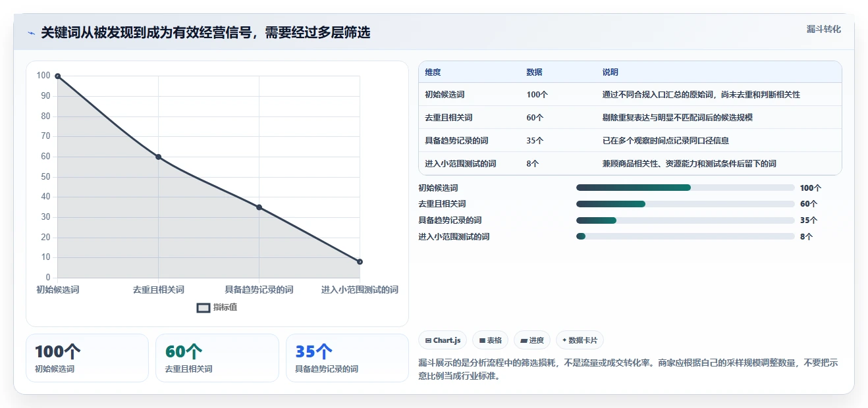Toggle the 指标值 legend item
868x408 pixels.
pyautogui.click(x=217, y=307)
